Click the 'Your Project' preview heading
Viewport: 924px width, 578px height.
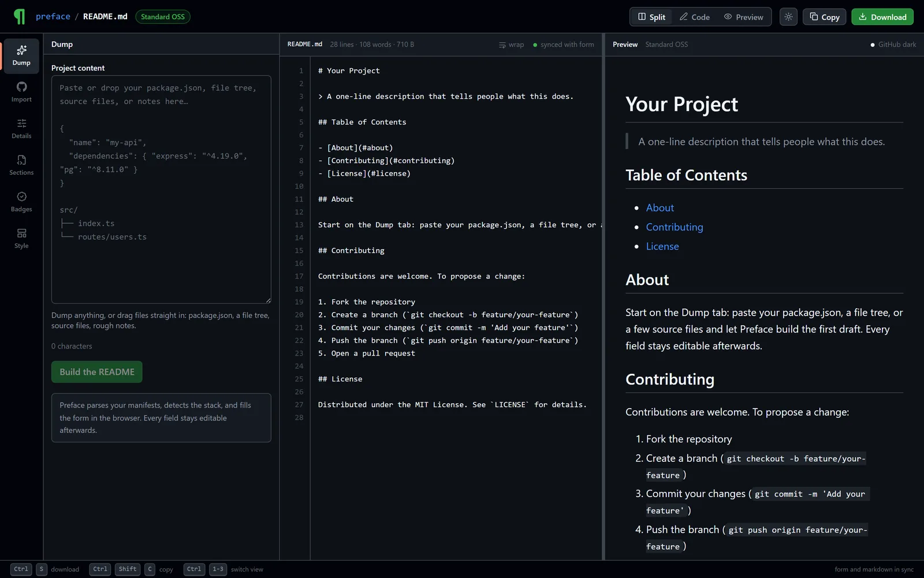tap(681, 104)
